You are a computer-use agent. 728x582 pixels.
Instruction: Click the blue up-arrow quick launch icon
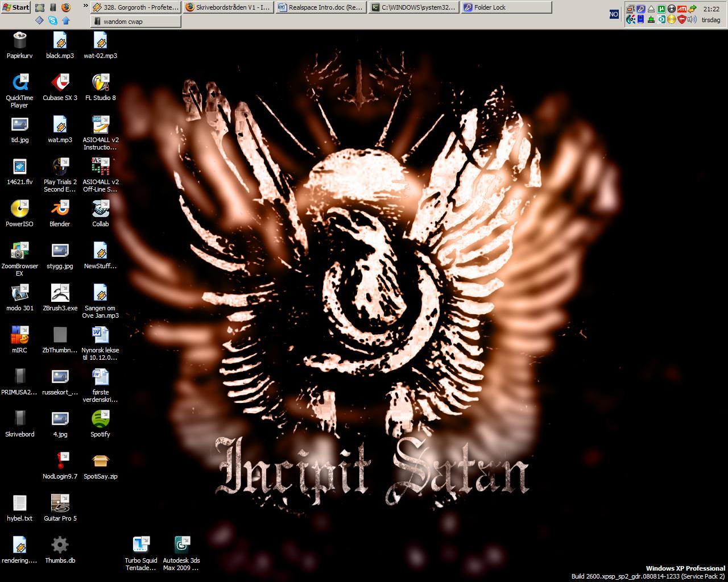coord(65,20)
